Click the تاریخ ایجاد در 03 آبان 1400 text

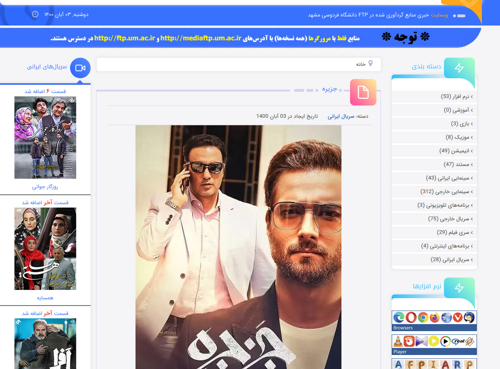coord(287,116)
